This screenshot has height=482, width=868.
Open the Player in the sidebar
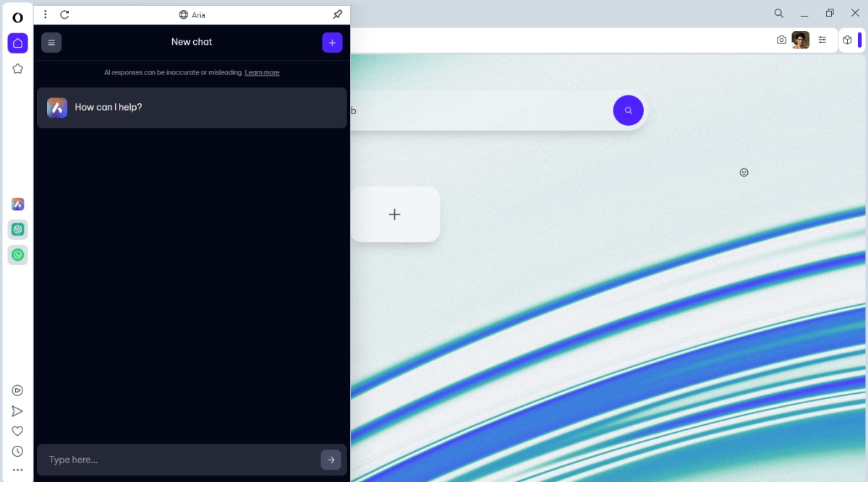pyautogui.click(x=17, y=390)
